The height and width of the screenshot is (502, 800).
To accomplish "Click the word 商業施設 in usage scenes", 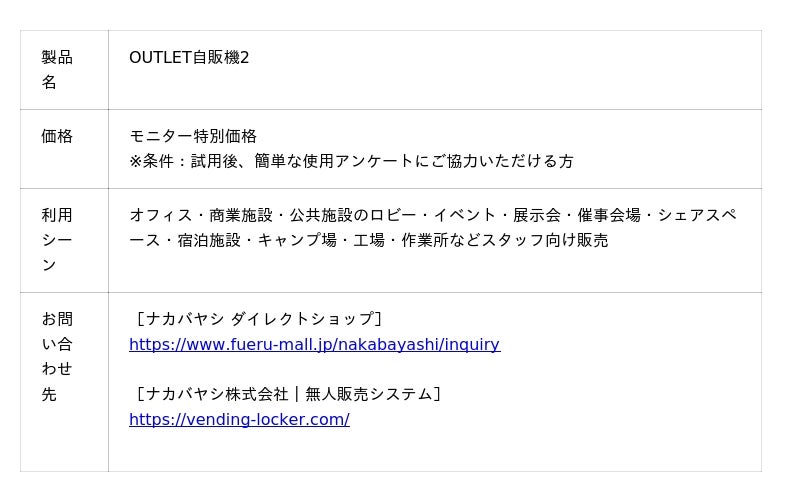I will [241, 215].
